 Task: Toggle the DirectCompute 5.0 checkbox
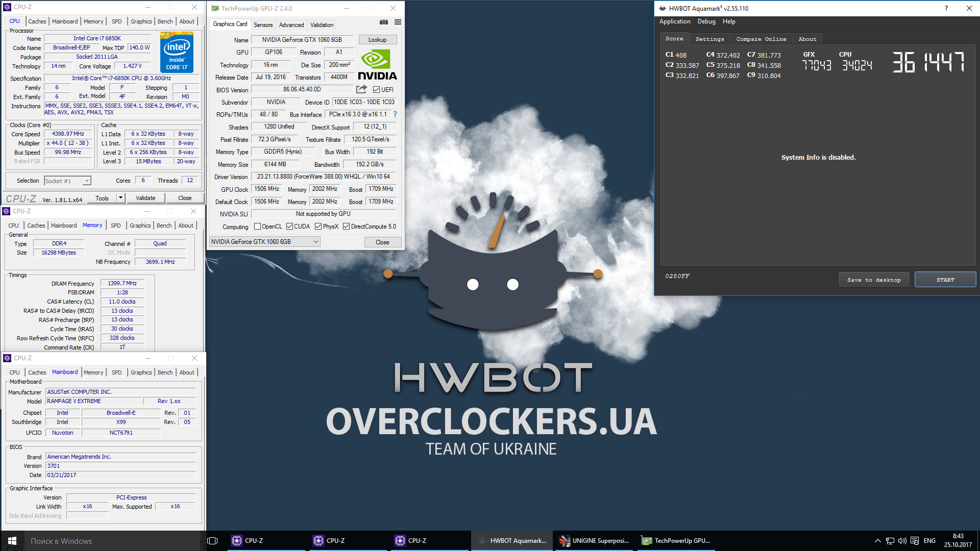(x=346, y=227)
